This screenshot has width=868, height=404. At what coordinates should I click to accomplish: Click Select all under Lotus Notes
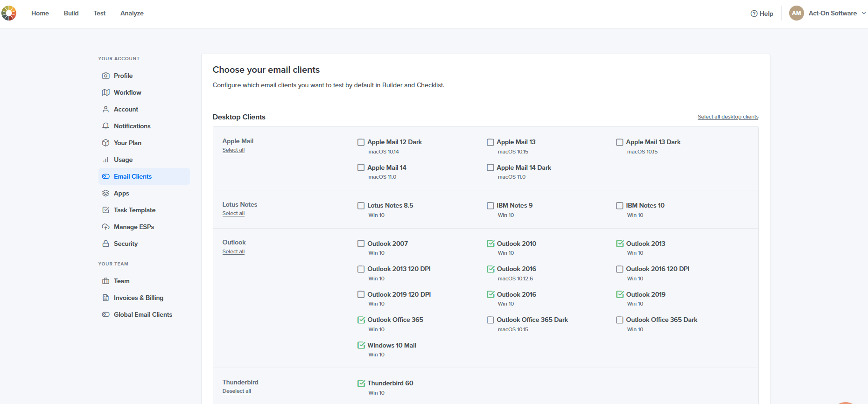point(233,213)
